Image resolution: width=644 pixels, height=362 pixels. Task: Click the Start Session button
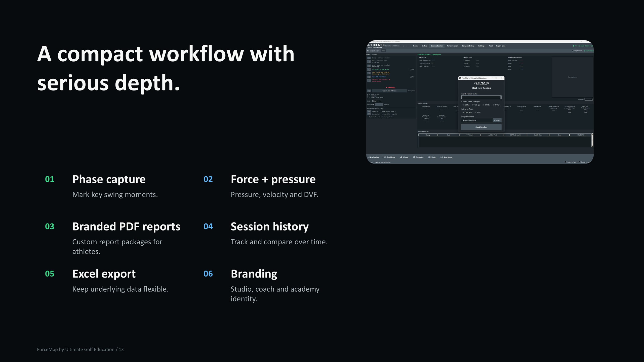point(481,127)
